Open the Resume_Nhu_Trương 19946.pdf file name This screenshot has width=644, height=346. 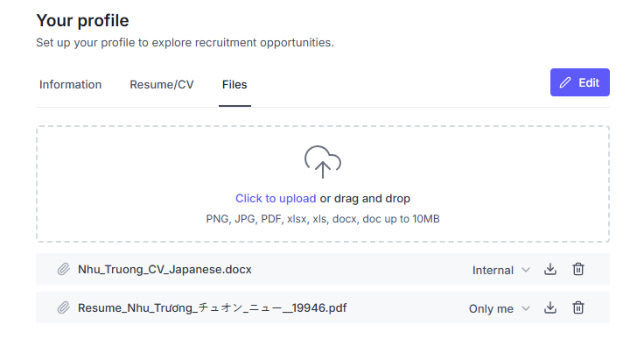[213, 308]
